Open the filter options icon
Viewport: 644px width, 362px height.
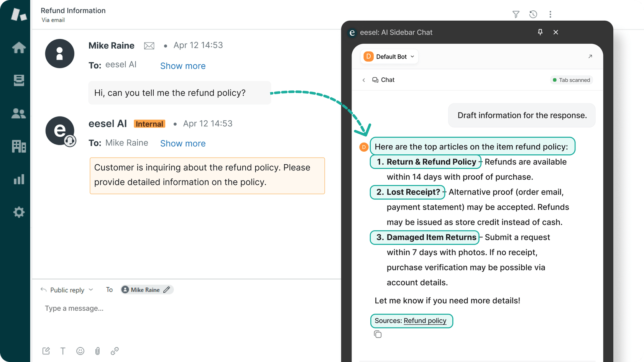516,14
